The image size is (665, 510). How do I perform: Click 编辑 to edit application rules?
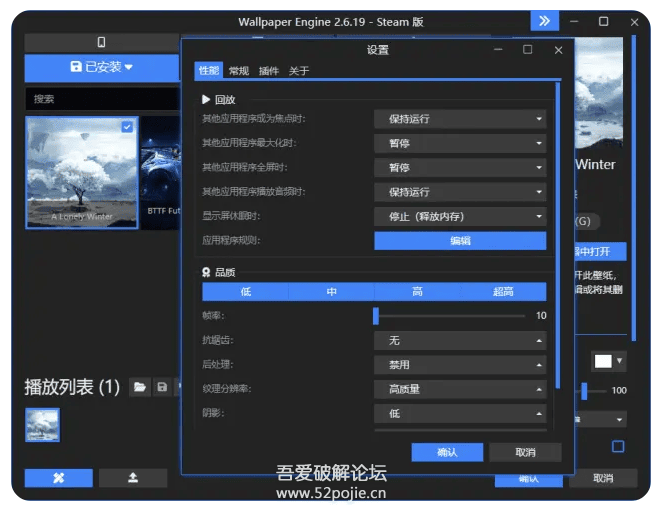(460, 241)
